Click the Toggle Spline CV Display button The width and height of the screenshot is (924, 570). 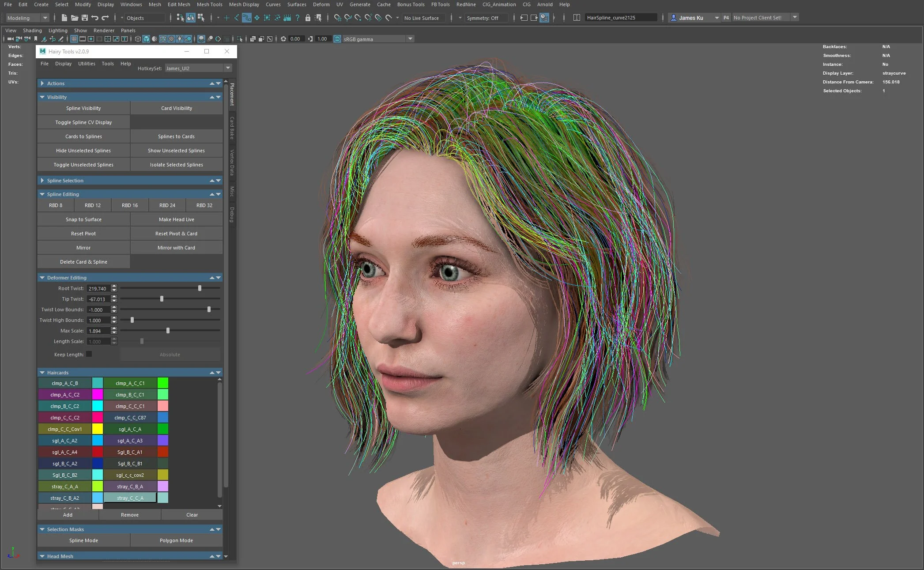coord(83,122)
